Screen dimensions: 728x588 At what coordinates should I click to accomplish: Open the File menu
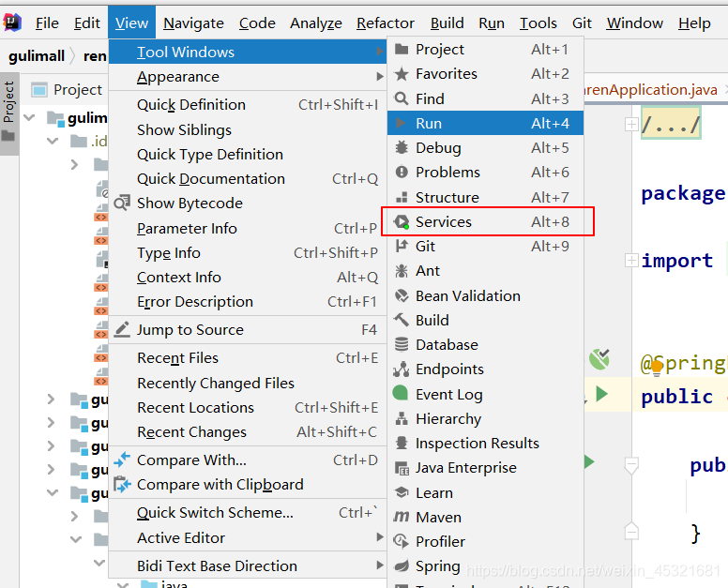click(x=47, y=23)
